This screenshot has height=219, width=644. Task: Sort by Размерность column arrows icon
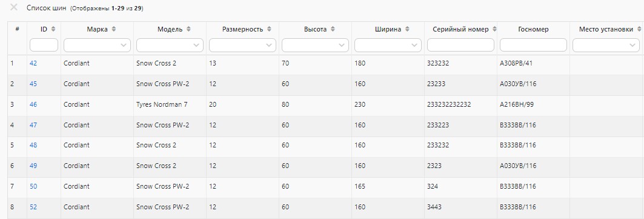[269, 29]
